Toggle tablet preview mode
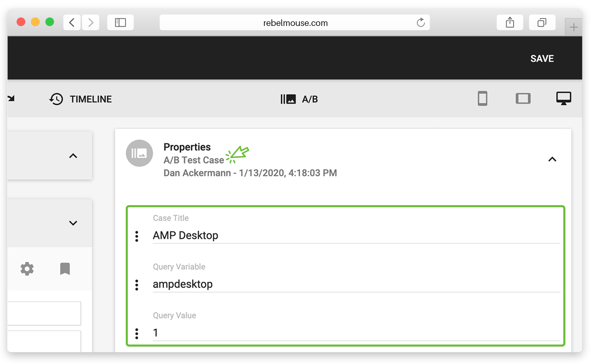This screenshot has height=364, width=591. click(523, 98)
